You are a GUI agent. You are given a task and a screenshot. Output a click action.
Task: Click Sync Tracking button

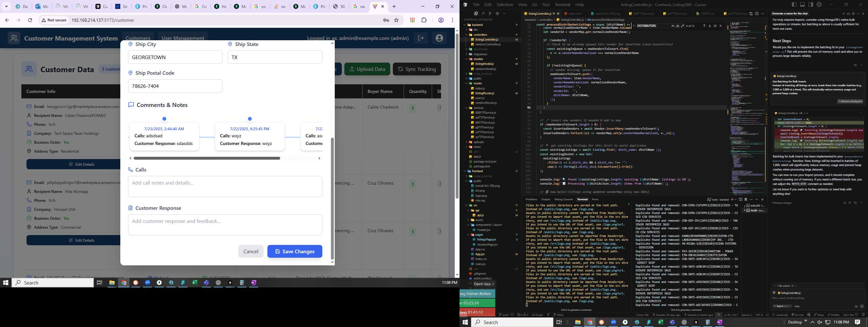pyautogui.click(x=417, y=69)
